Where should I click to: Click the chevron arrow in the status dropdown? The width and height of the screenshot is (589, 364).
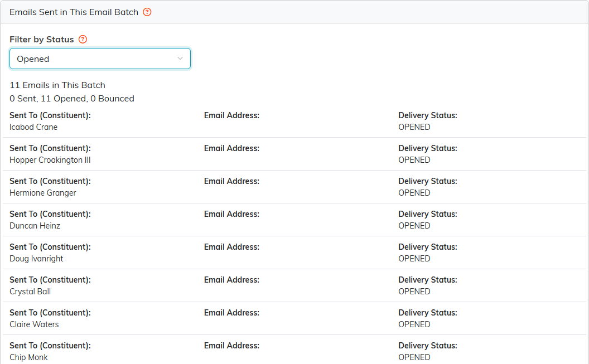[x=180, y=59]
